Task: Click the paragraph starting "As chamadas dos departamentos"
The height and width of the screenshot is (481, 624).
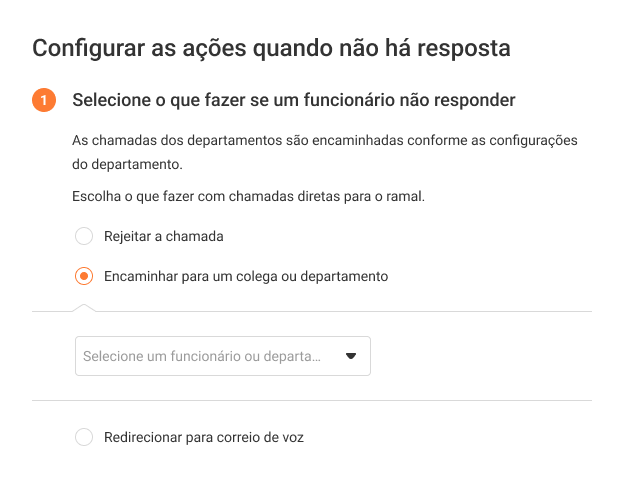Action: (325, 140)
